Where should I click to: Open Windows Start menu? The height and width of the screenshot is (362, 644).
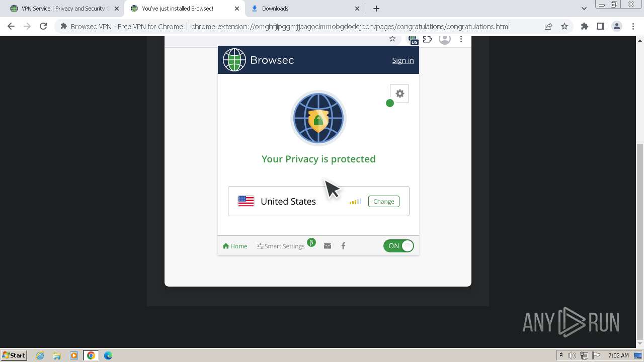pyautogui.click(x=14, y=355)
